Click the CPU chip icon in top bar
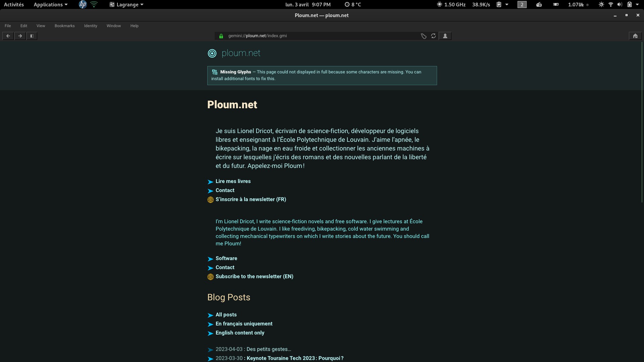 tap(439, 4)
